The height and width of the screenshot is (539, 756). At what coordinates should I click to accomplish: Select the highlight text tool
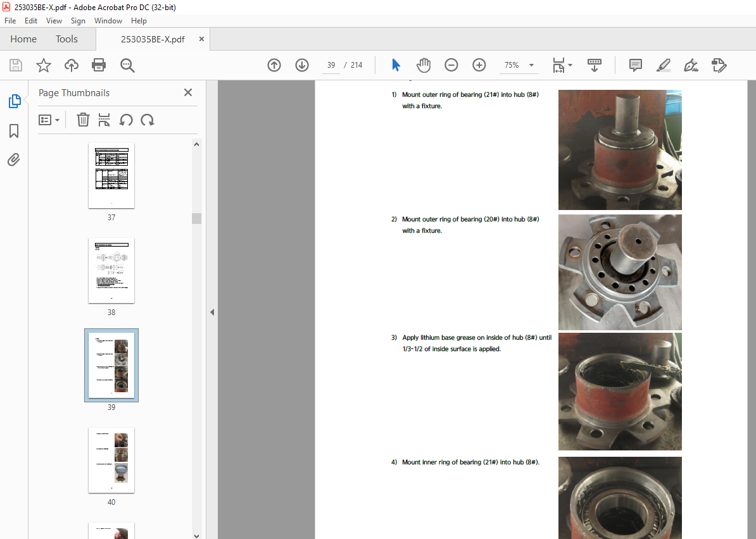pyautogui.click(x=664, y=65)
